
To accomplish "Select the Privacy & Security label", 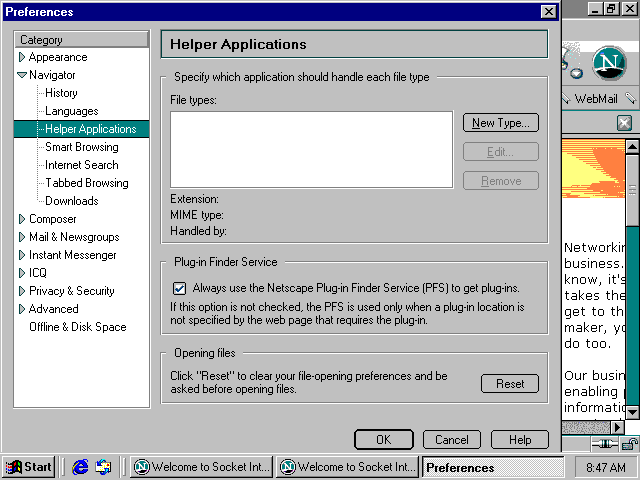I will (x=71, y=291).
